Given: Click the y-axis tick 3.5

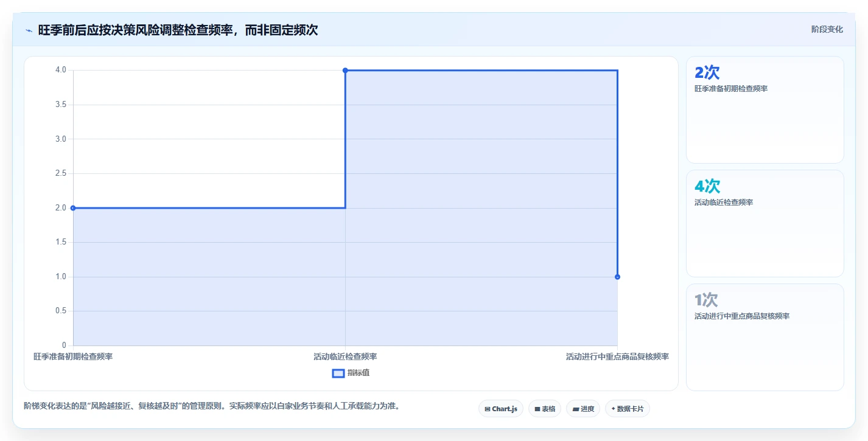Looking at the screenshot, I should tap(61, 105).
